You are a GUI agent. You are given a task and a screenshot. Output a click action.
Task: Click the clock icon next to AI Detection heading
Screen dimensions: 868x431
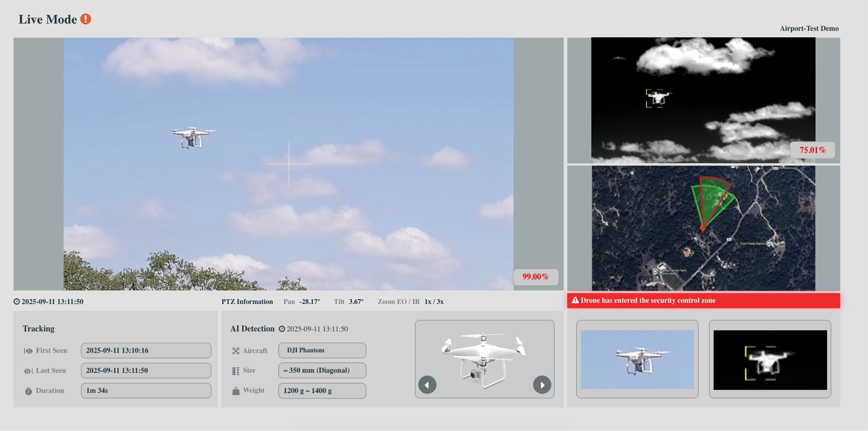tap(282, 329)
